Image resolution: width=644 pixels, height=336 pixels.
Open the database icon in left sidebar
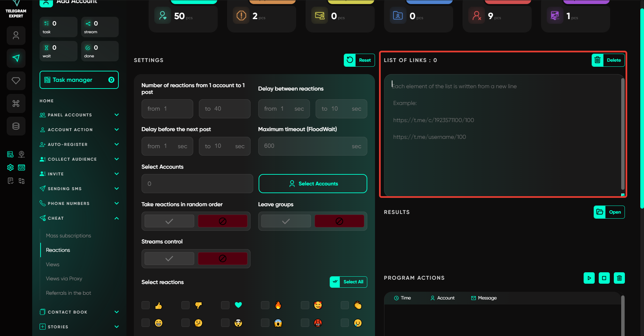(x=16, y=126)
